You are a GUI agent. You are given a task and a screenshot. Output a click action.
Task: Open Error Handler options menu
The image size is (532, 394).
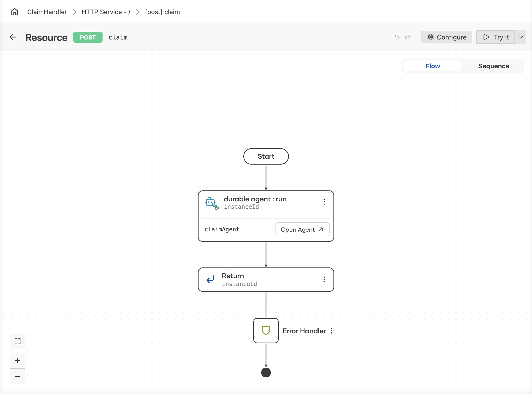coord(332,331)
